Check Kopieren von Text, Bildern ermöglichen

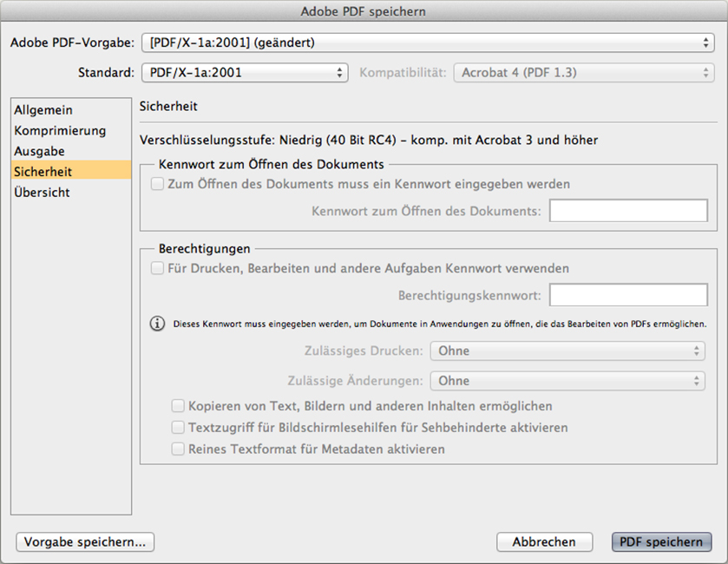(x=178, y=406)
